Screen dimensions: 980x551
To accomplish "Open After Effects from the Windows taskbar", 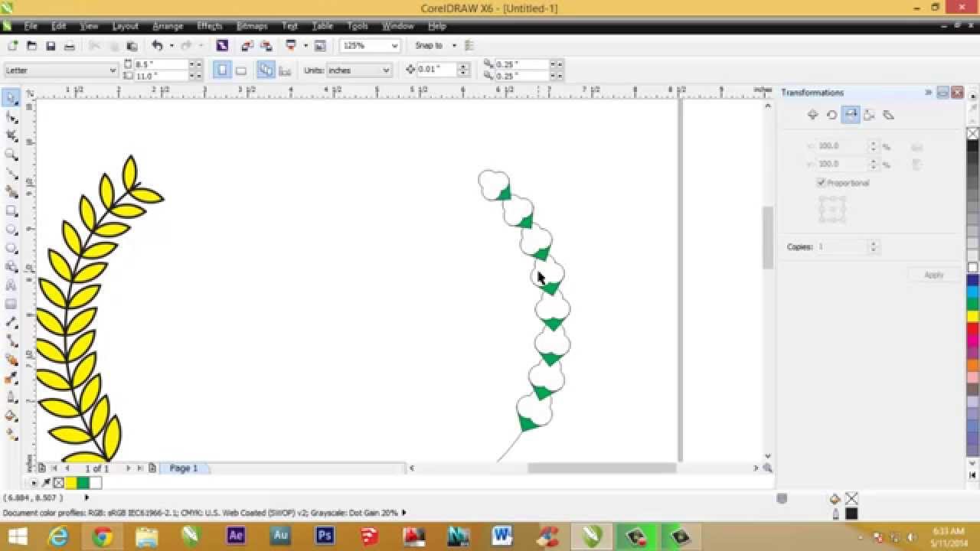I will [x=236, y=536].
